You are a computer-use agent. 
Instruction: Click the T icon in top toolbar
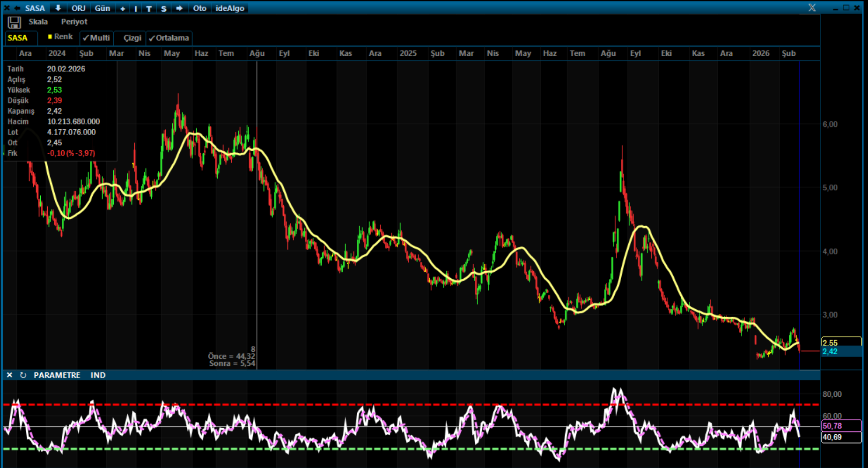(x=149, y=8)
